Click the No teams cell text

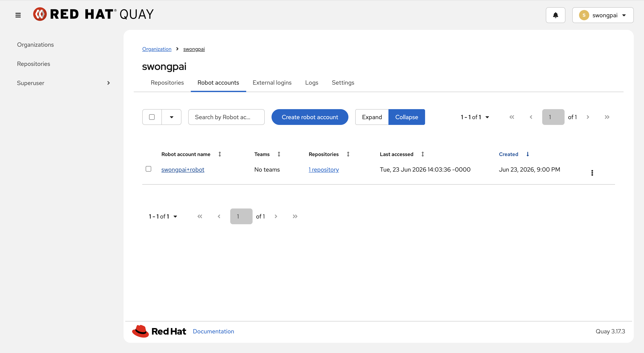(267, 170)
